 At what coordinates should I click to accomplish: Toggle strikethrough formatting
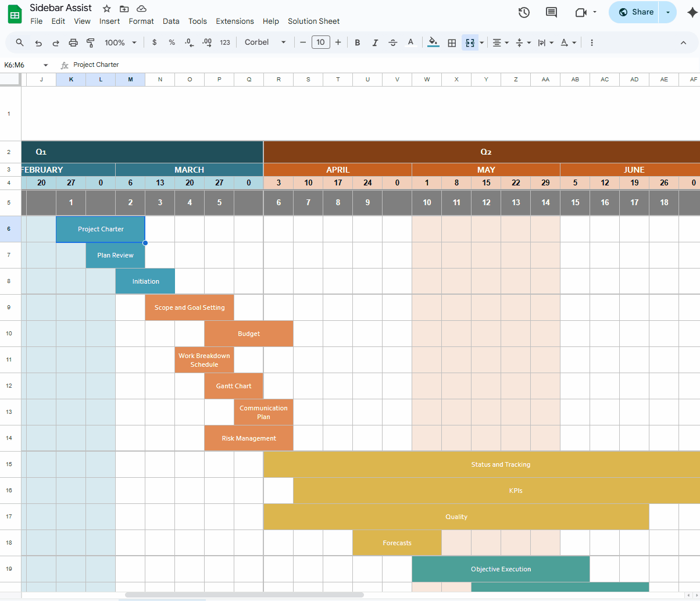tap(393, 42)
